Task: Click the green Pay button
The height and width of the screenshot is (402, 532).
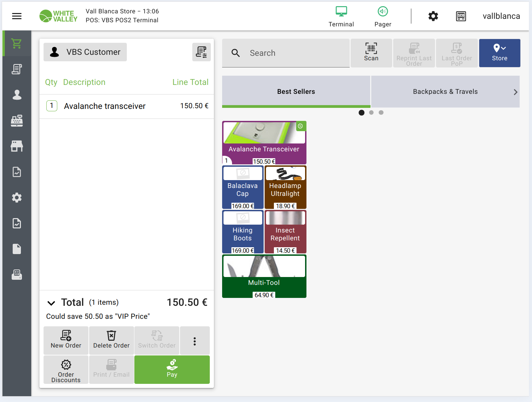Action: click(x=172, y=369)
